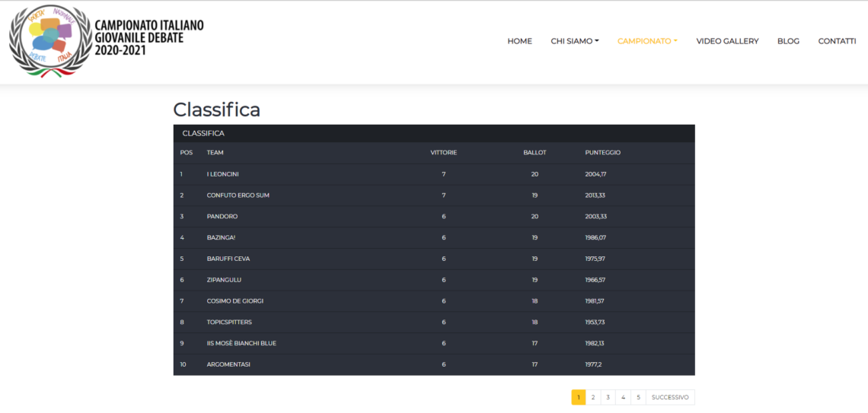Go to pagination page 4
The height and width of the screenshot is (413, 868).
(623, 397)
